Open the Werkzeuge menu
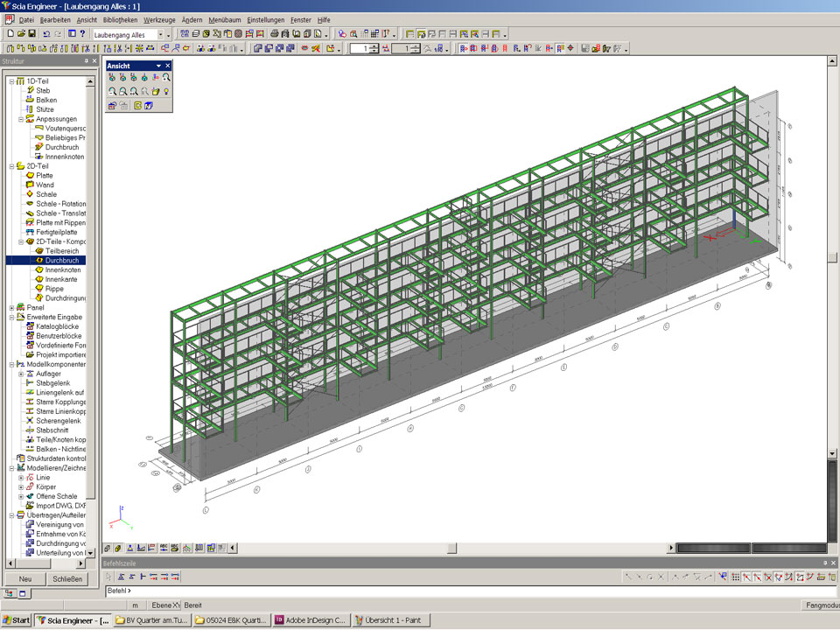Screen dimensions: 840x630 click(159, 19)
